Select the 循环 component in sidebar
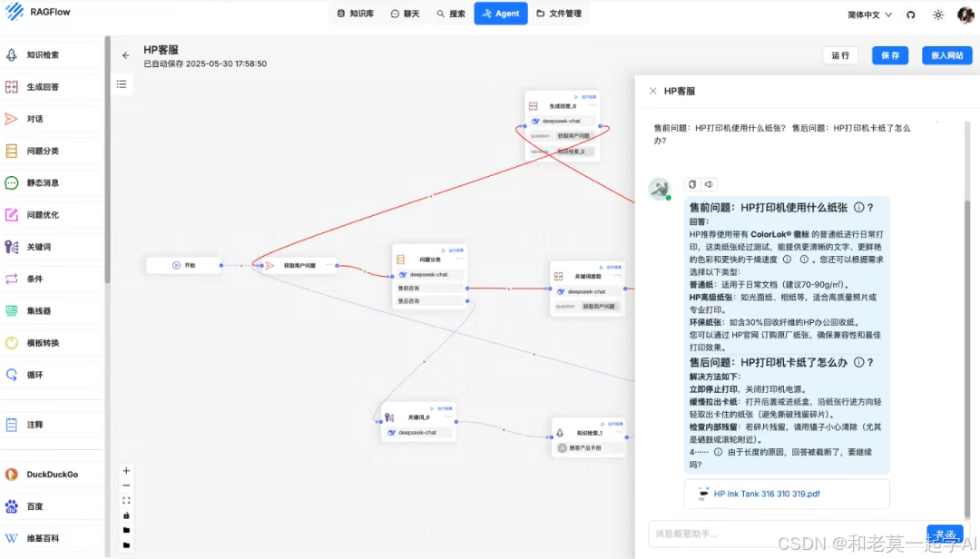 pyautogui.click(x=51, y=375)
